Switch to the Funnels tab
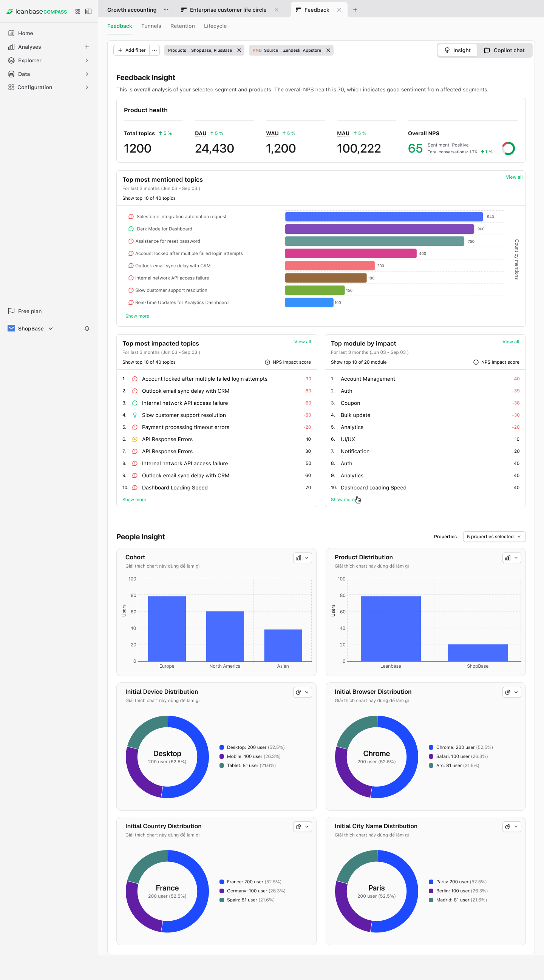This screenshot has height=980, width=544. point(151,26)
